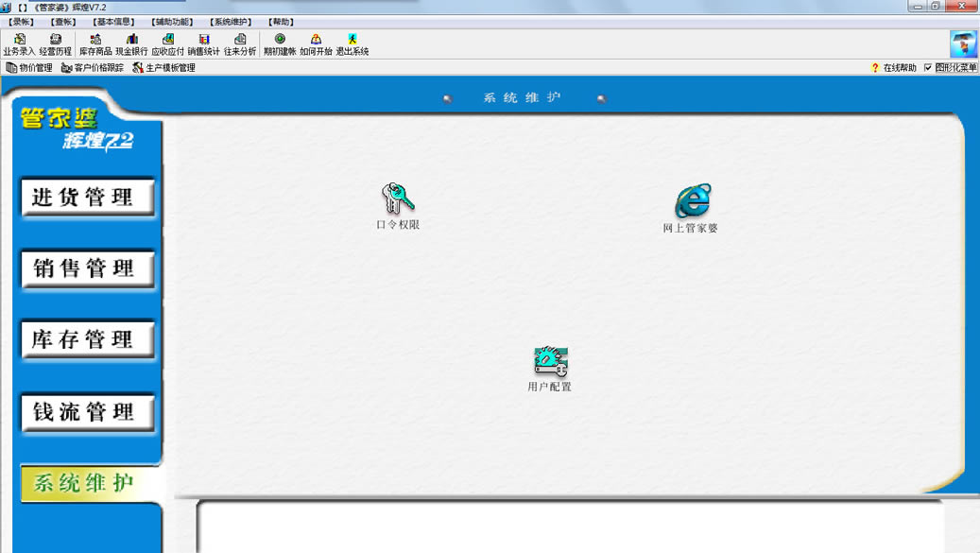
Task: Click the 往来分析 toolbar icon
Action: [x=240, y=43]
